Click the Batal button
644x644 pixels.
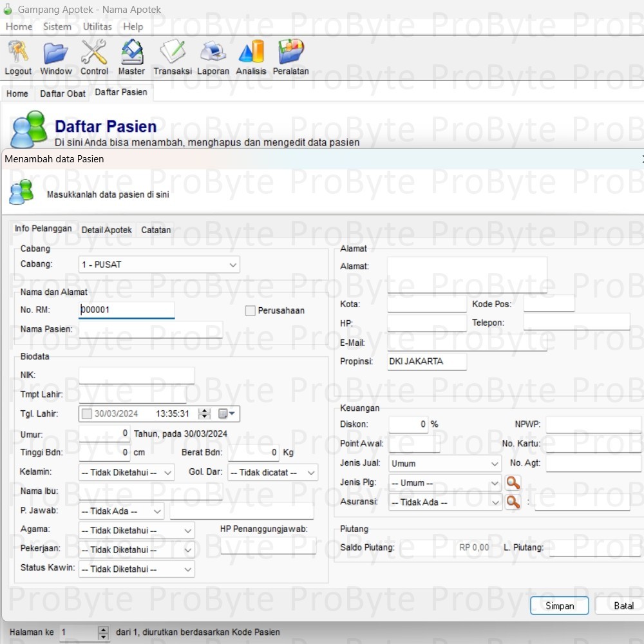(622, 606)
